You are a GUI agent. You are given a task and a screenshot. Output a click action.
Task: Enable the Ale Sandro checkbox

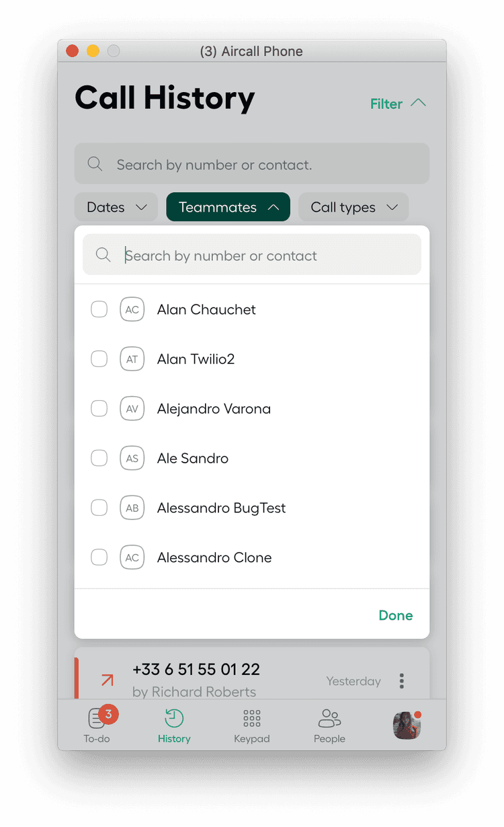(x=99, y=458)
